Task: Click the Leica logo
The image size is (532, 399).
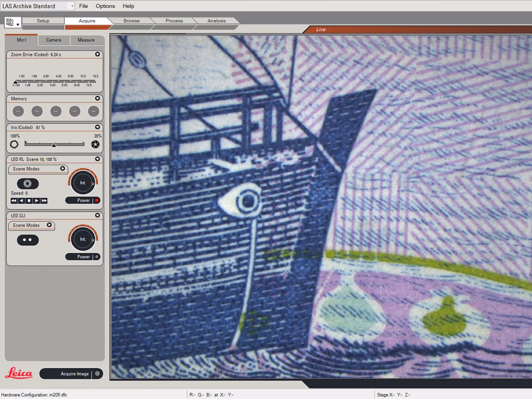Action: tap(19, 373)
